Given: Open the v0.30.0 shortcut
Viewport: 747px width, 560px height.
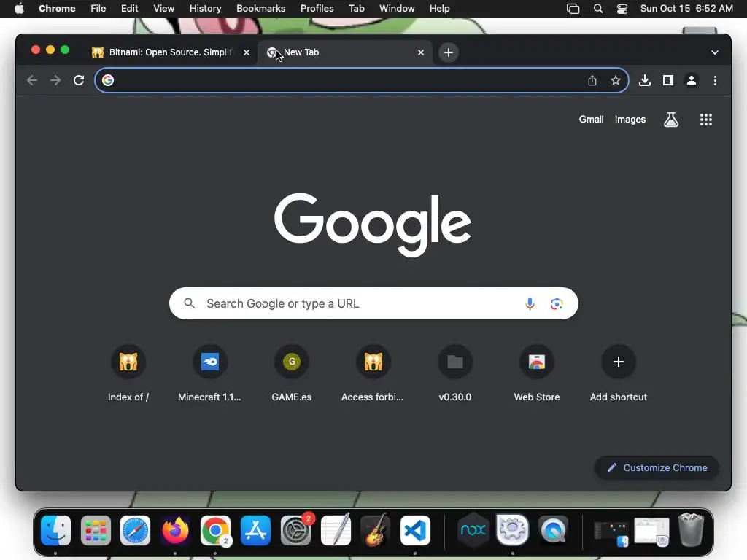Looking at the screenshot, I should [x=455, y=374].
